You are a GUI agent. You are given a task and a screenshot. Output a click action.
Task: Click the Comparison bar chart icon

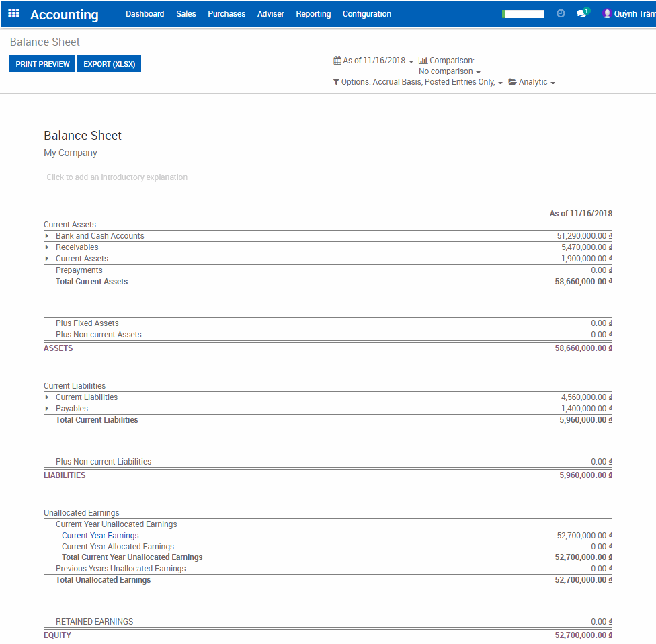point(423,61)
